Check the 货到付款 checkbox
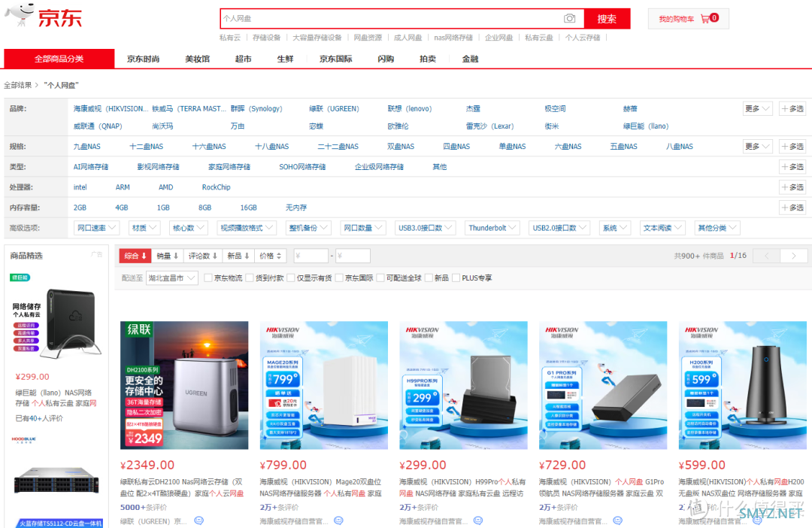This screenshot has height=528, width=812. [x=250, y=278]
